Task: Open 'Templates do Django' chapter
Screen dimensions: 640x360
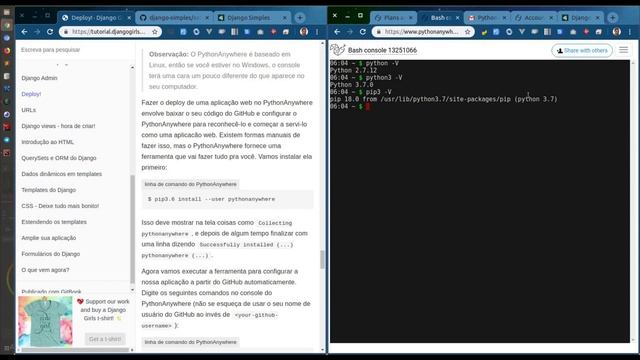Action: coord(49,190)
